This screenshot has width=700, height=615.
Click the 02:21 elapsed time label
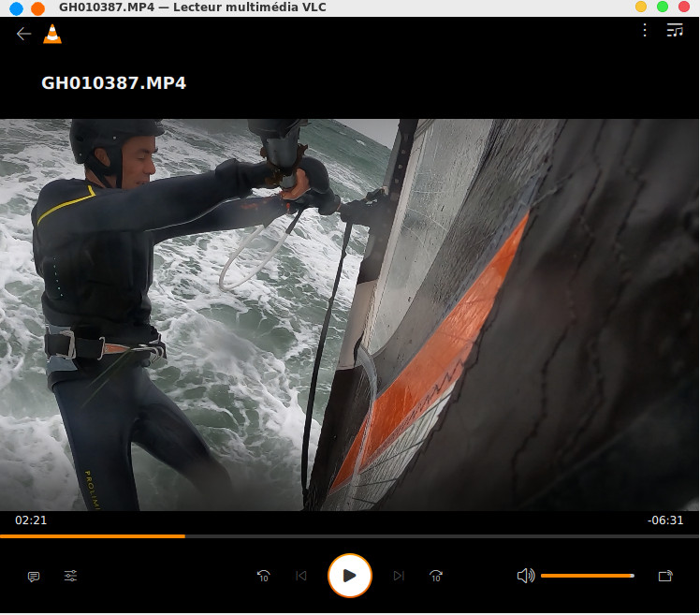31,520
